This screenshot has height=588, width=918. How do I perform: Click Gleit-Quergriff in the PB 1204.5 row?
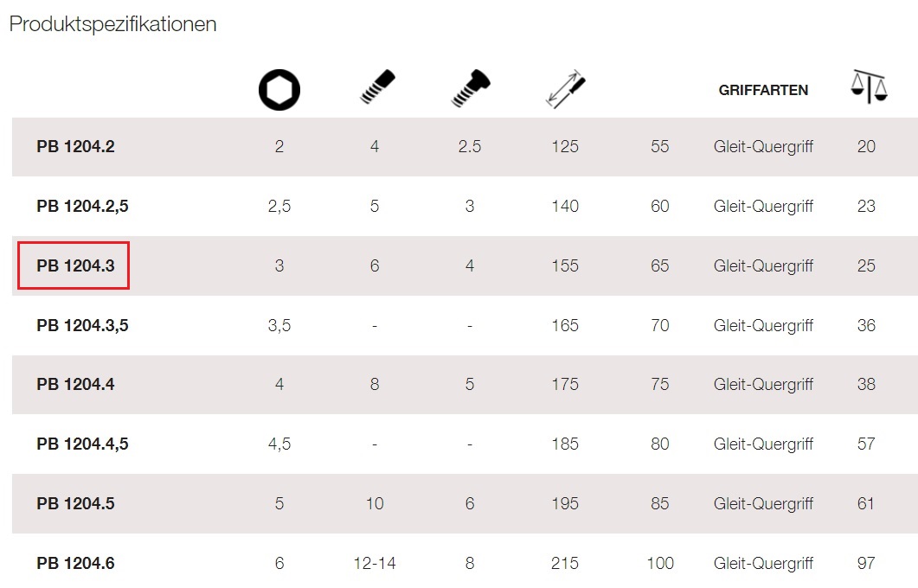point(763,504)
